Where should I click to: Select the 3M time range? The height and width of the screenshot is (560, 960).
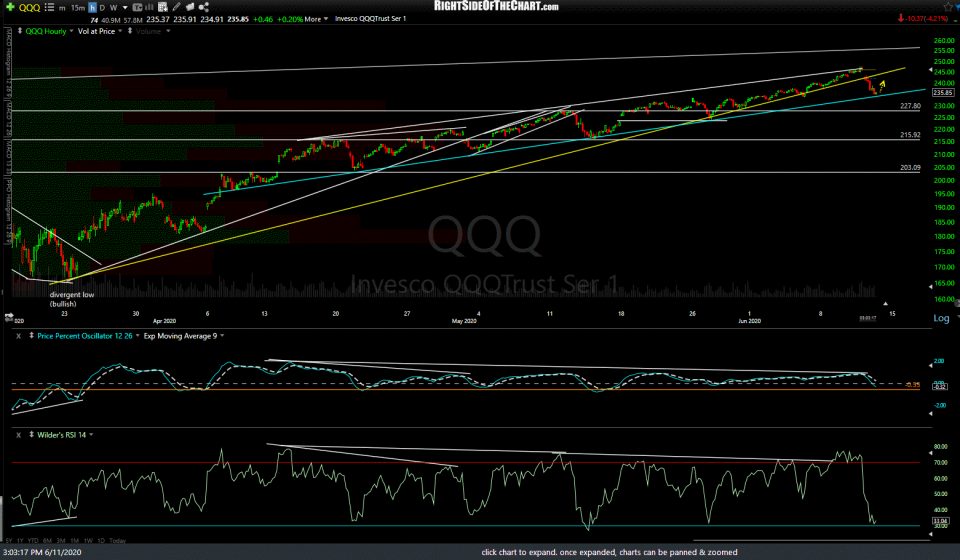click(61, 540)
